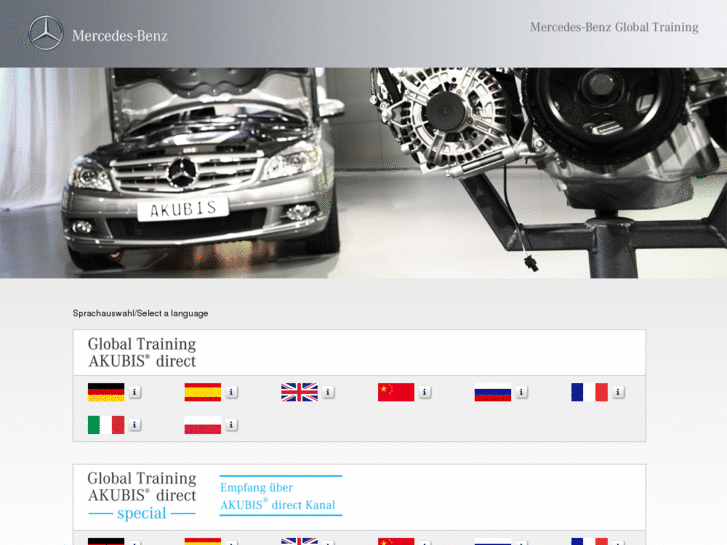This screenshot has height=545, width=727.
Task: Click Mercedes-Benz Global Training header text
Action: [614, 27]
